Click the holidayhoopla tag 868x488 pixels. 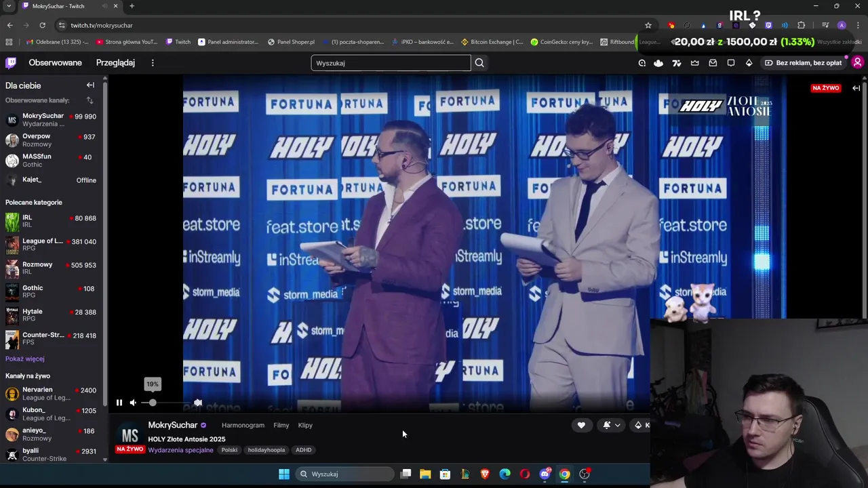[x=267, y=450]
